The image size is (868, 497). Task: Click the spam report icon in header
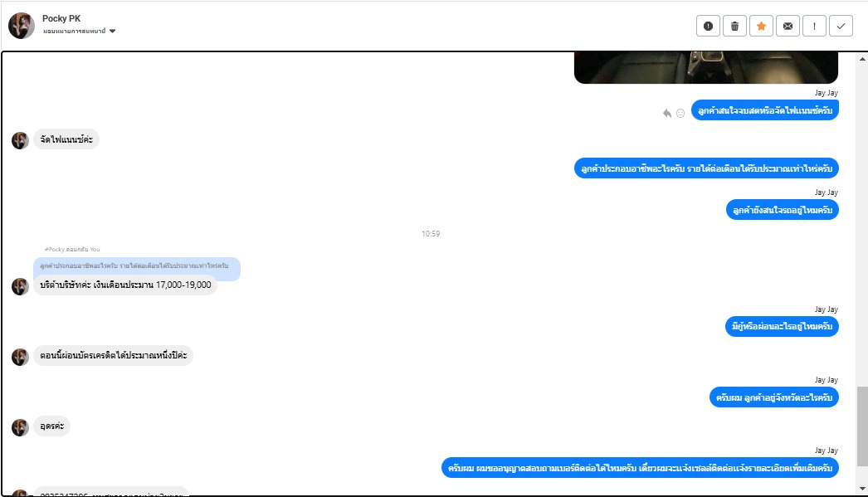708,26
